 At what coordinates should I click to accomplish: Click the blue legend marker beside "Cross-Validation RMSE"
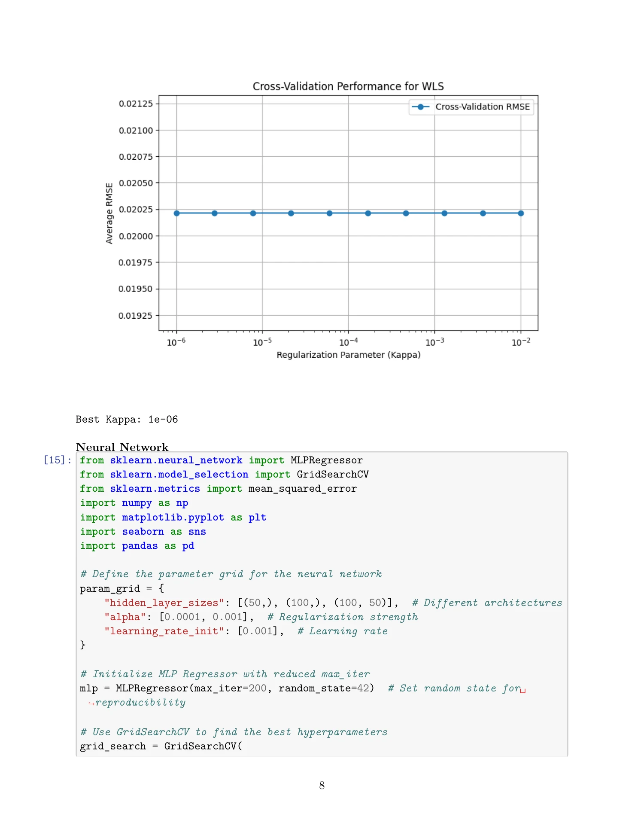[421, 107]
